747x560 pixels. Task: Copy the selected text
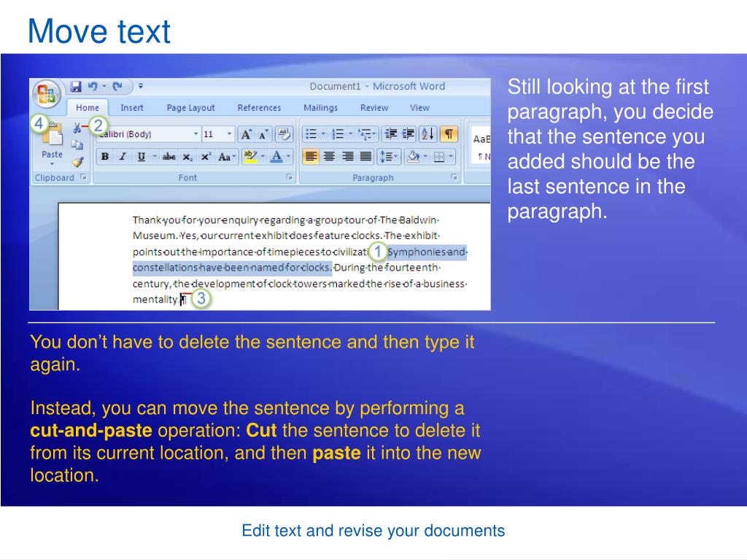coord(77,145)
